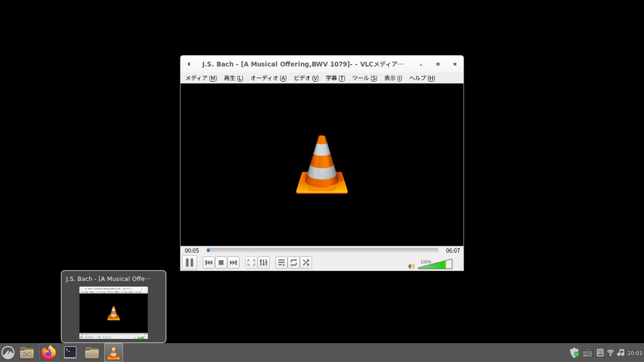
Task: Pause playback in VLC
Action: click(x=189, y=262)
